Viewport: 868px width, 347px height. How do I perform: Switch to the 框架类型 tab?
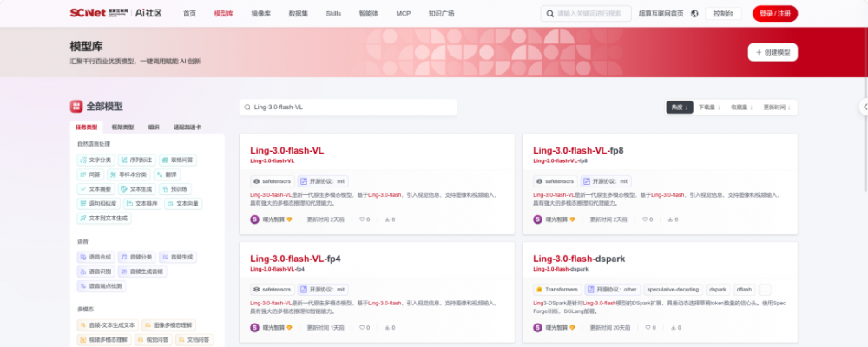[122, 128]
